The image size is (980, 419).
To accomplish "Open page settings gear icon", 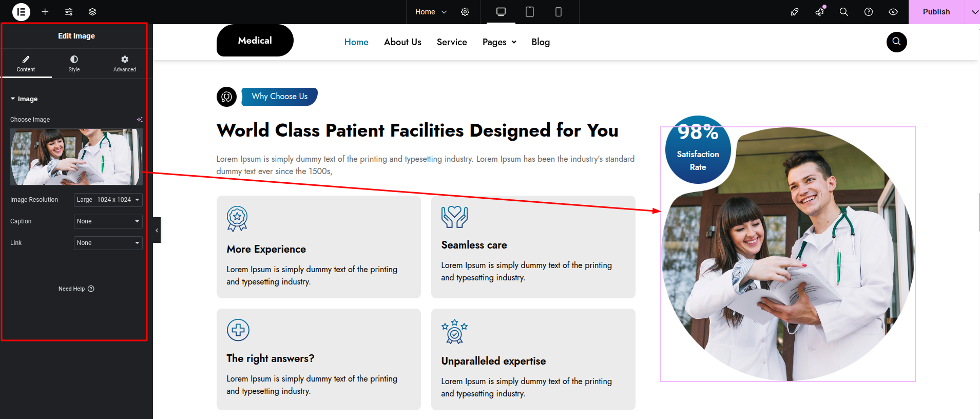I will tap(465, 12).
